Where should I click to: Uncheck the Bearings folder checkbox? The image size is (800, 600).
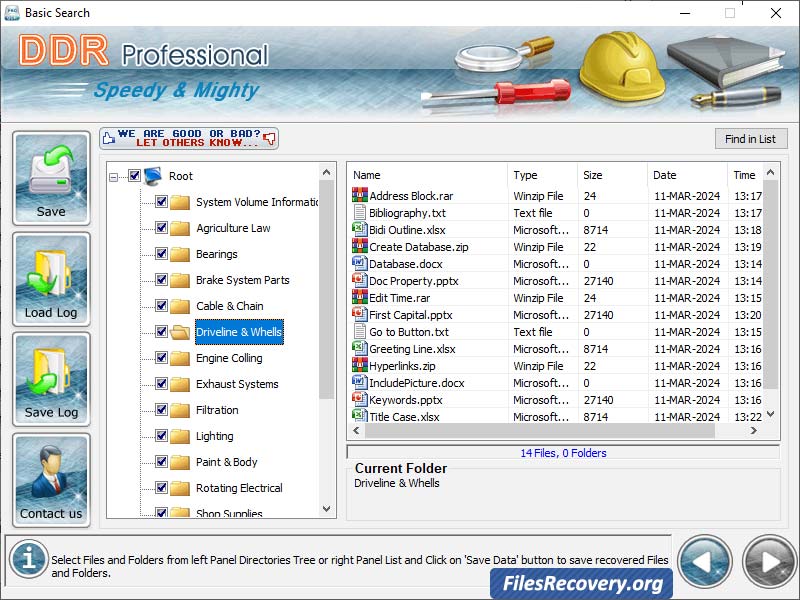159,253
